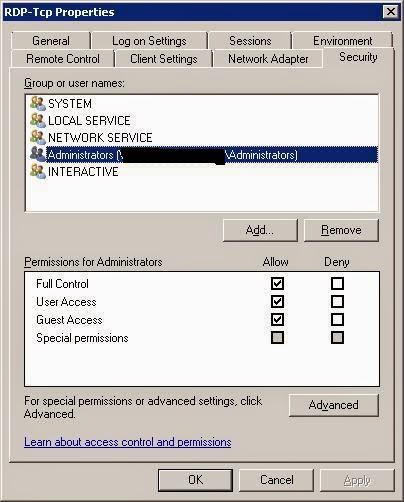Select the Administrators entry
The image size is (404, 502).
pos(212,155)
